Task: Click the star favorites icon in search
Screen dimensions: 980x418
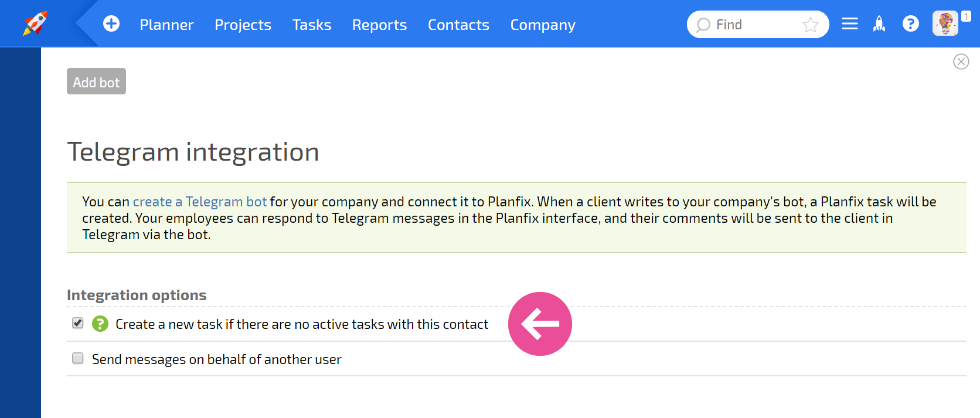Action: coord(811,25)
